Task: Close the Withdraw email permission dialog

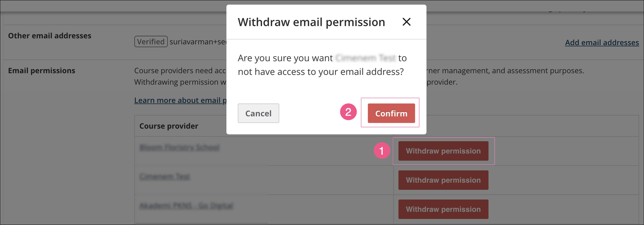Action: pos(406,22)
